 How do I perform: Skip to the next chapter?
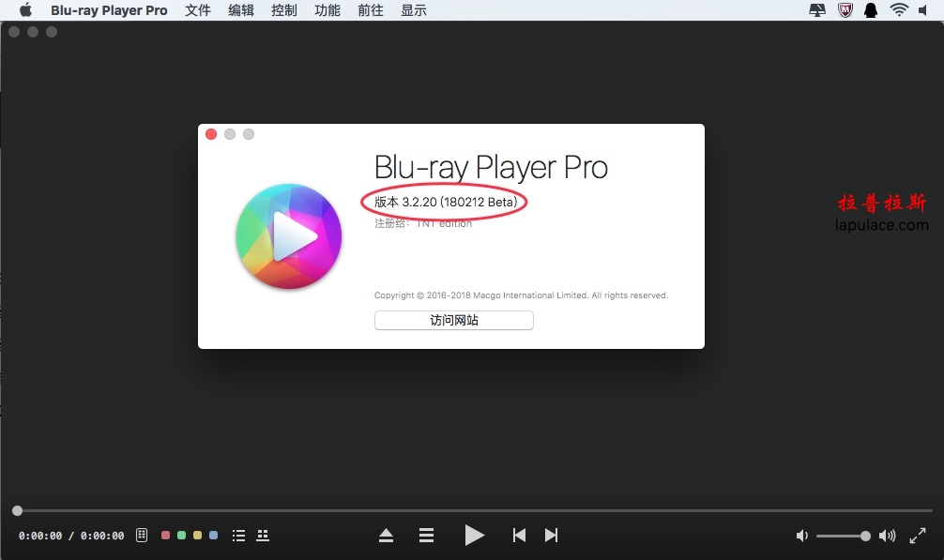[x=551, y=536]
